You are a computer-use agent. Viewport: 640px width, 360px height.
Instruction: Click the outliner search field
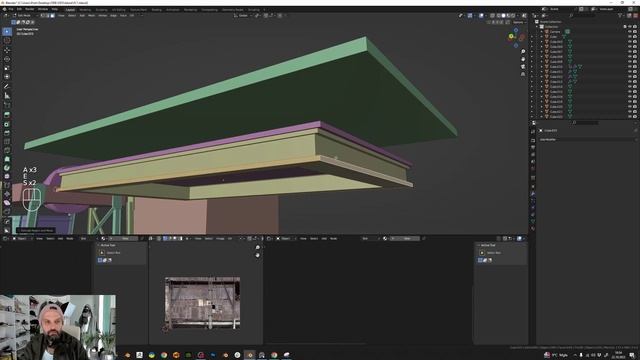(584, 16)
